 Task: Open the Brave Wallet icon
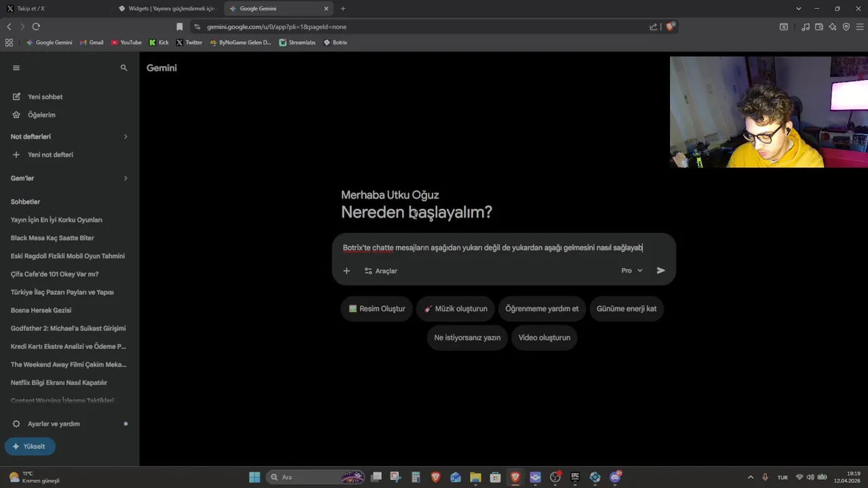[819, 26]
